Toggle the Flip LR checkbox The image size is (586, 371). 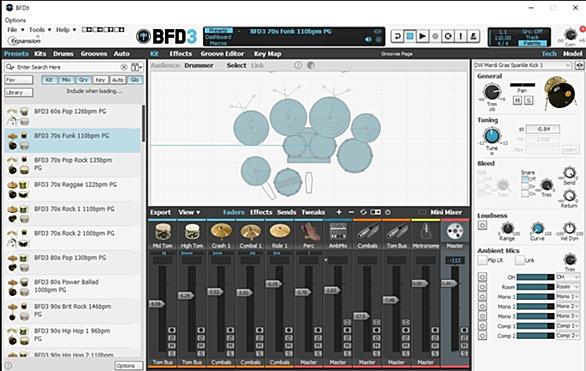click(482, 260)
